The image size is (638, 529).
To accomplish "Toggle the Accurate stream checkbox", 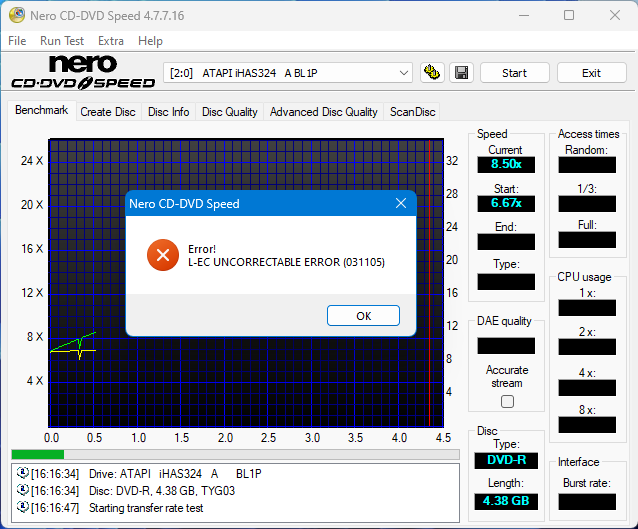I will [507, 402].
